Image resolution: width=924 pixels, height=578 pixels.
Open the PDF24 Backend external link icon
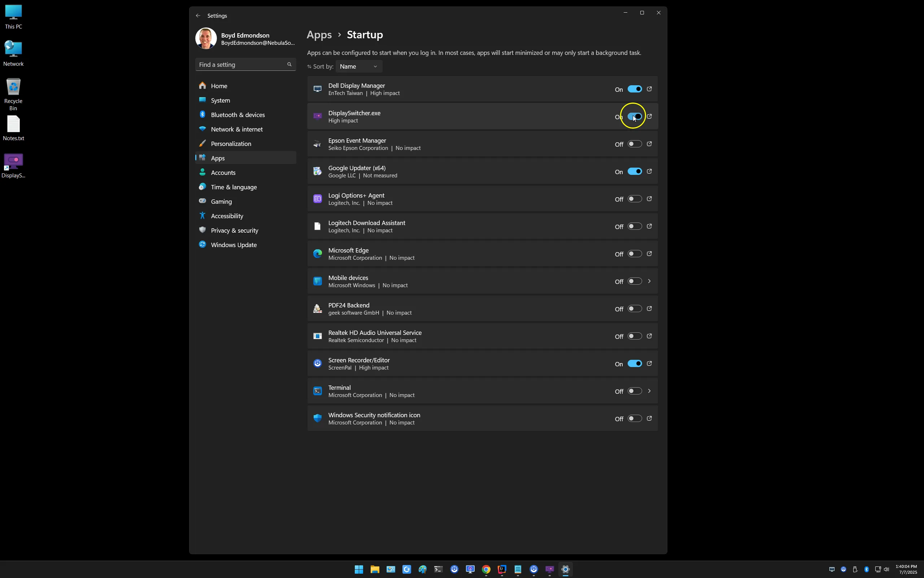649,309
